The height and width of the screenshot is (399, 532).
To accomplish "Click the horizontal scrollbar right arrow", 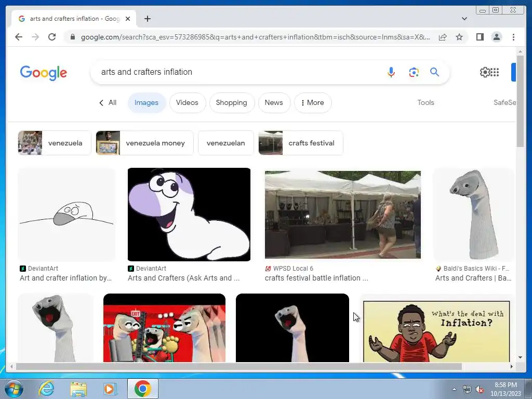I will (512, 366).
